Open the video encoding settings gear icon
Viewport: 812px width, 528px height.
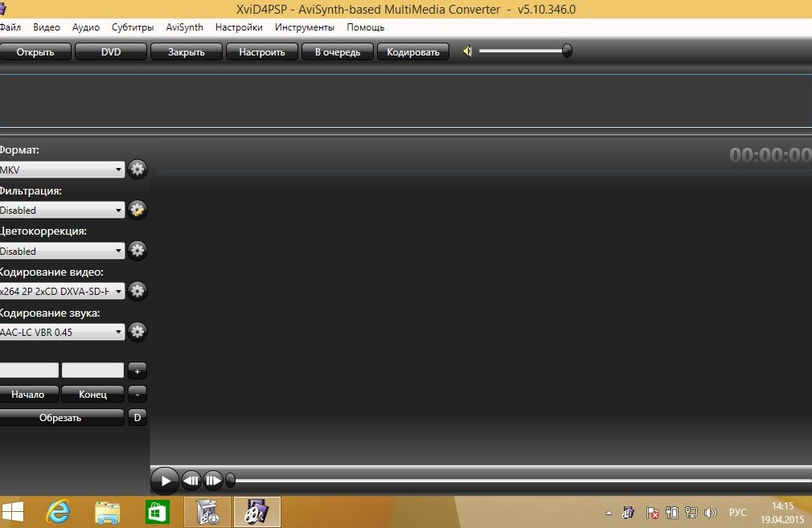137,291
